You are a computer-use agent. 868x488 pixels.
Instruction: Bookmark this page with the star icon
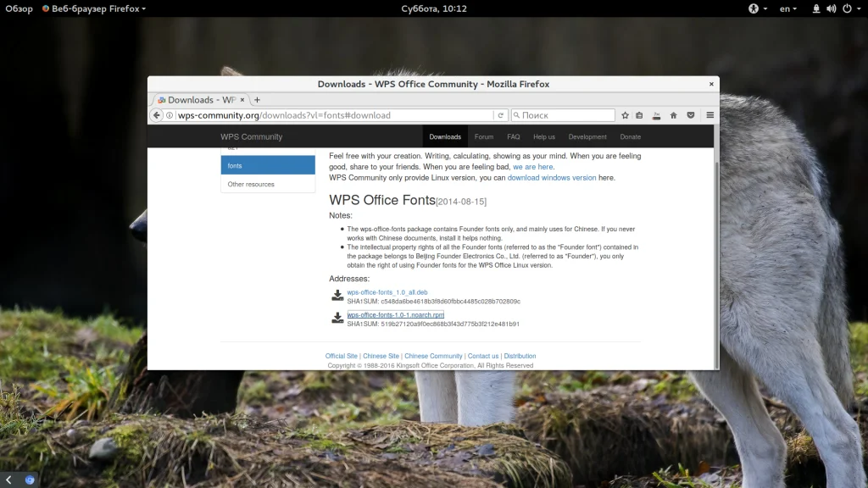pos(625,115)
